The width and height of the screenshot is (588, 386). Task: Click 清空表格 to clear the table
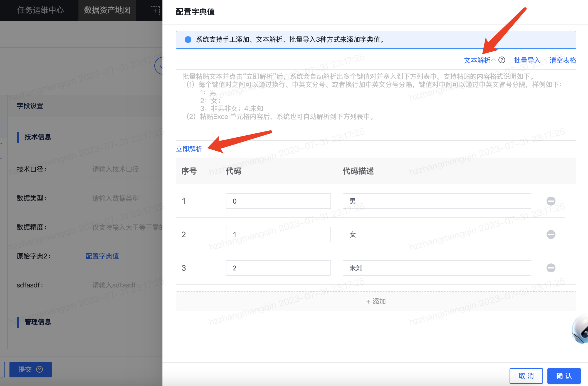pyautogui.click(x=563, y=60)
